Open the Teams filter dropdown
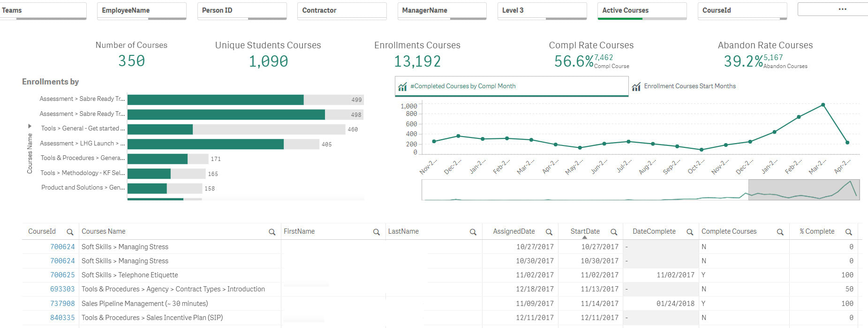This screenshot has width=868, height=328. click(43, 10)
